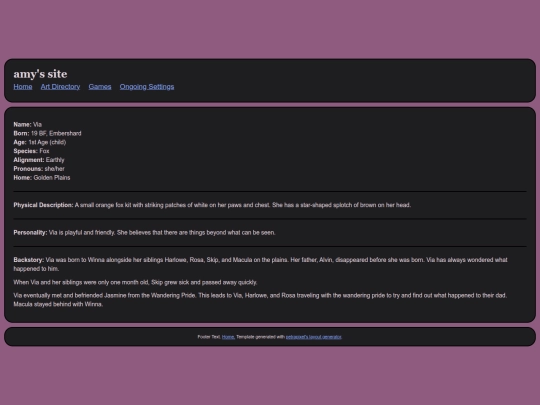Viewport: 540px width, 405px height.
Task: Click the 'Home: Golden Plains' line
Action: tap(42, 178)
